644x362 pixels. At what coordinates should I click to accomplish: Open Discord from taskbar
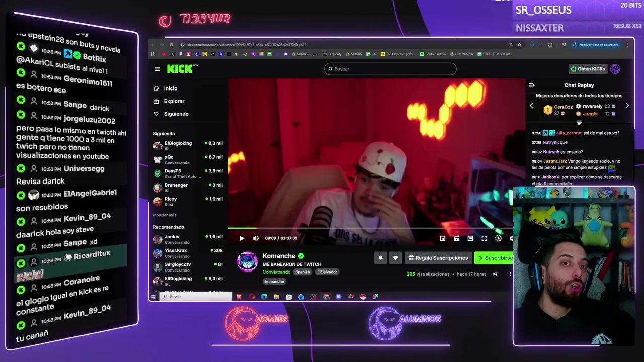(338, 297)
